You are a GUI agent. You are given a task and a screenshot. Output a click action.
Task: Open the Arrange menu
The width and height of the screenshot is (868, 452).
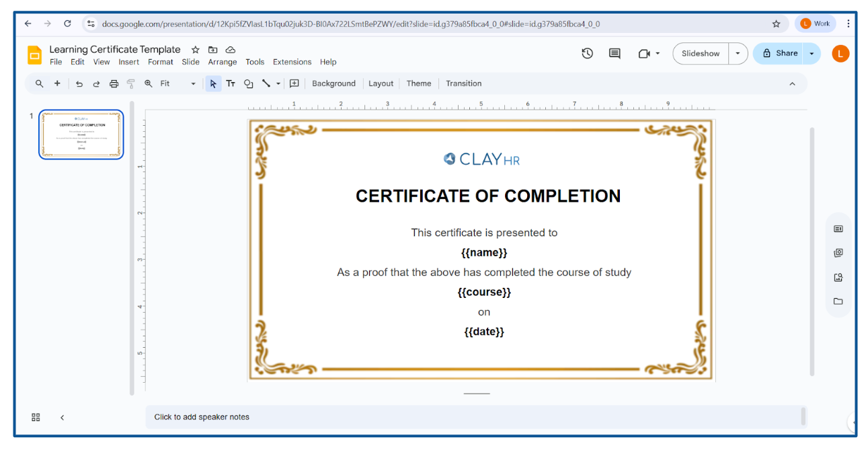click(x=223, y=62)
